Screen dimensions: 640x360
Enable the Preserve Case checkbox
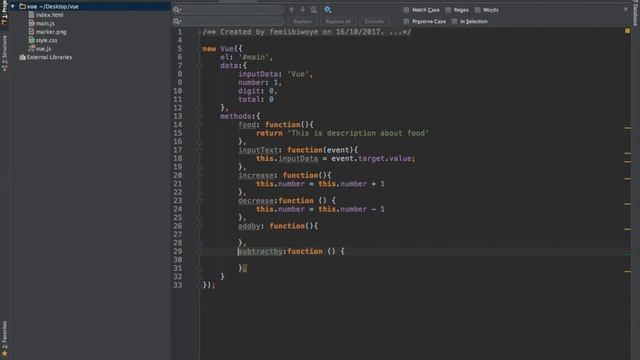[x=406, y=21]
